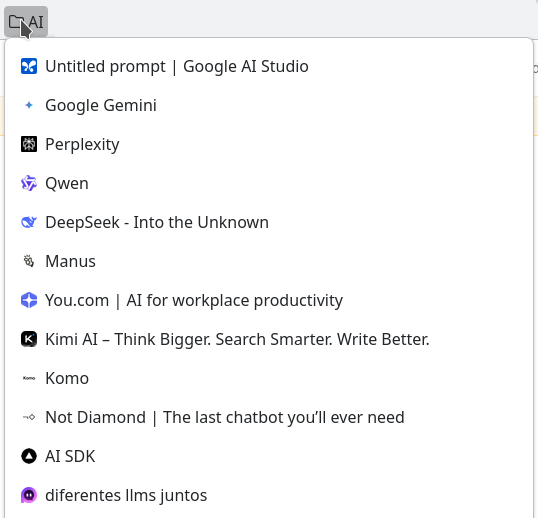538x518 pixels.
Task: Click the AI SDK triangle icon
Action: 29,456
